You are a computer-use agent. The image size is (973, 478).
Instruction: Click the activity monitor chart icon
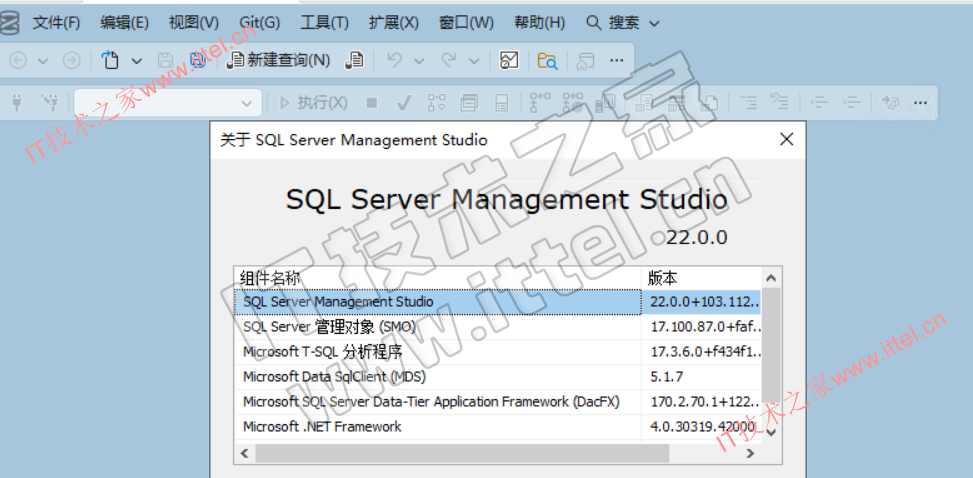click(x=510, y=60)
